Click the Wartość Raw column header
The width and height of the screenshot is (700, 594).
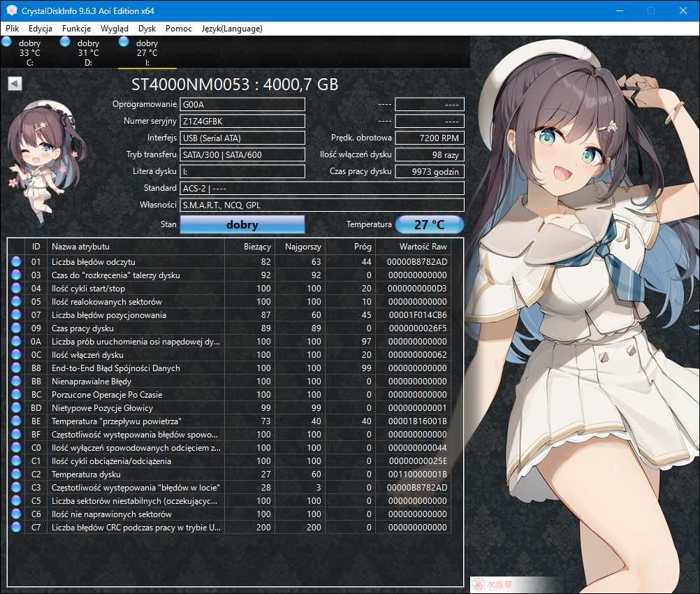tap(413, 247)
